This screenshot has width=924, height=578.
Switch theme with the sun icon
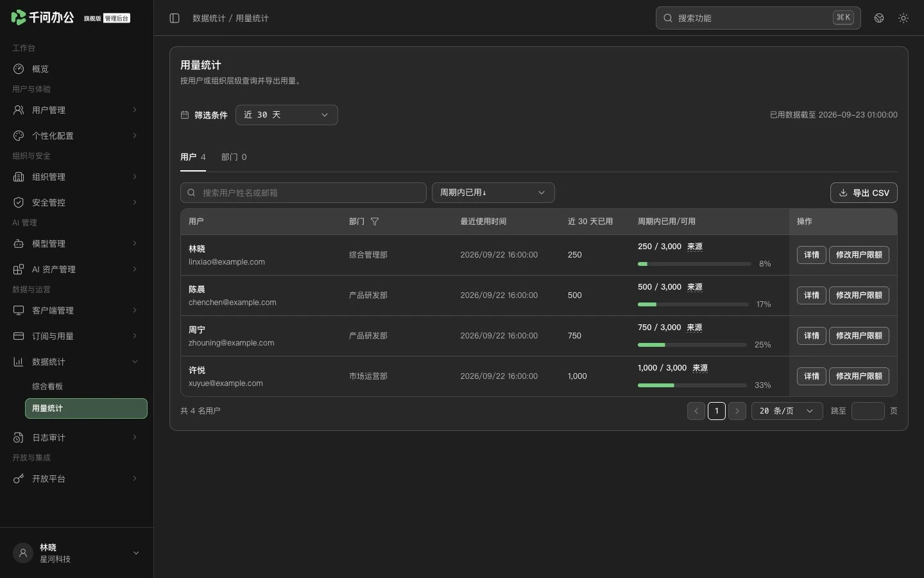point(903,18)
